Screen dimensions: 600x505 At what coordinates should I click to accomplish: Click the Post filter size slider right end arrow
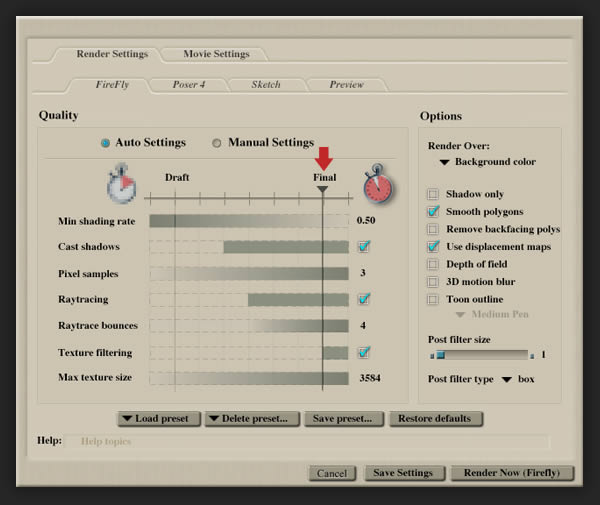point(532,356)
